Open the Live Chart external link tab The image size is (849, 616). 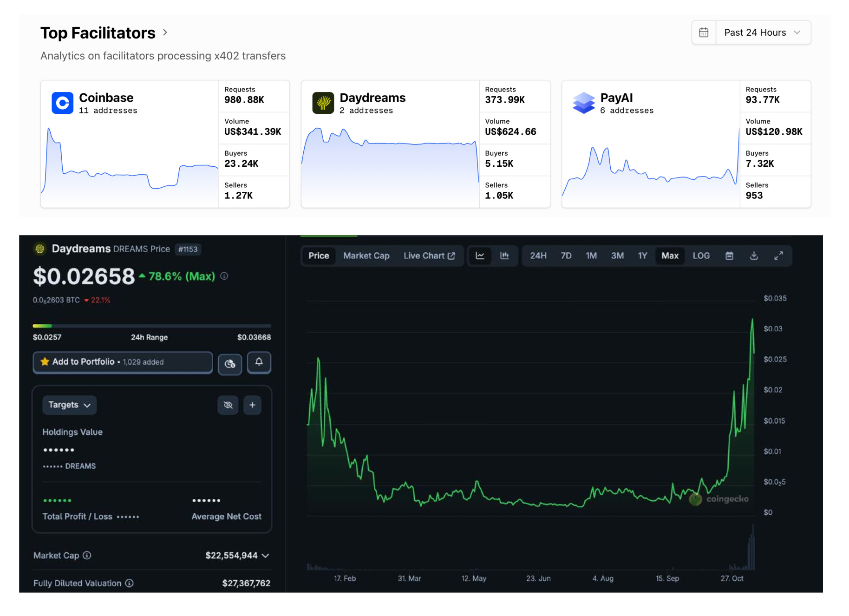[x=429, y=256]
